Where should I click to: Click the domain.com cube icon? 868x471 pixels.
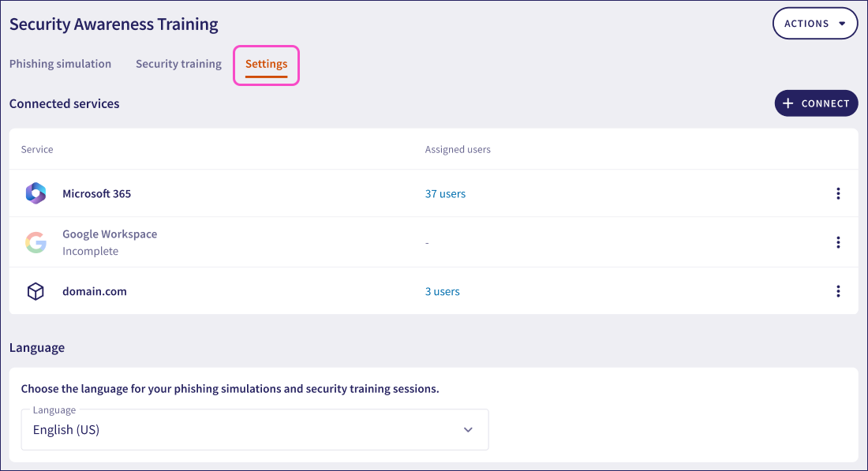tap(36, 291)
